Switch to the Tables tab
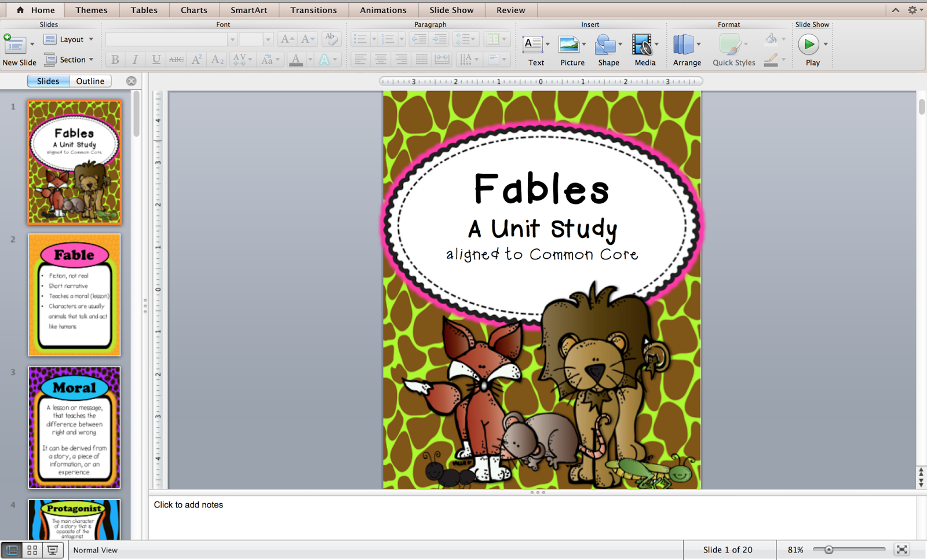The image size is (927, 560). tap(144, 10)
